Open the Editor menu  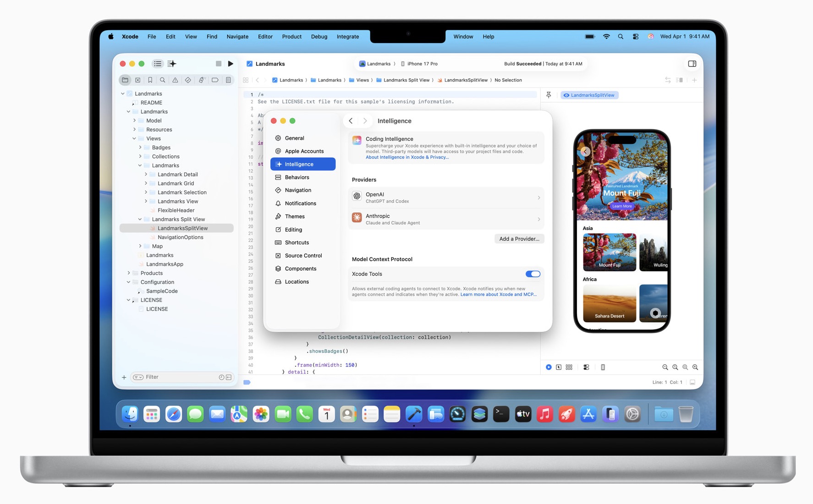click(265, 37)
